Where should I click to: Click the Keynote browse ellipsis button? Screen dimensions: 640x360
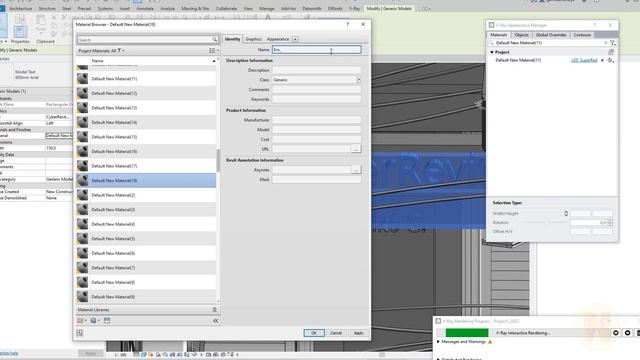(356, 169)
